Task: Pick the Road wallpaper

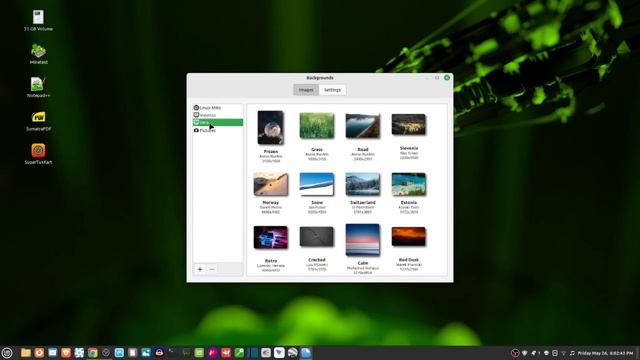Action: click(363, 126)
